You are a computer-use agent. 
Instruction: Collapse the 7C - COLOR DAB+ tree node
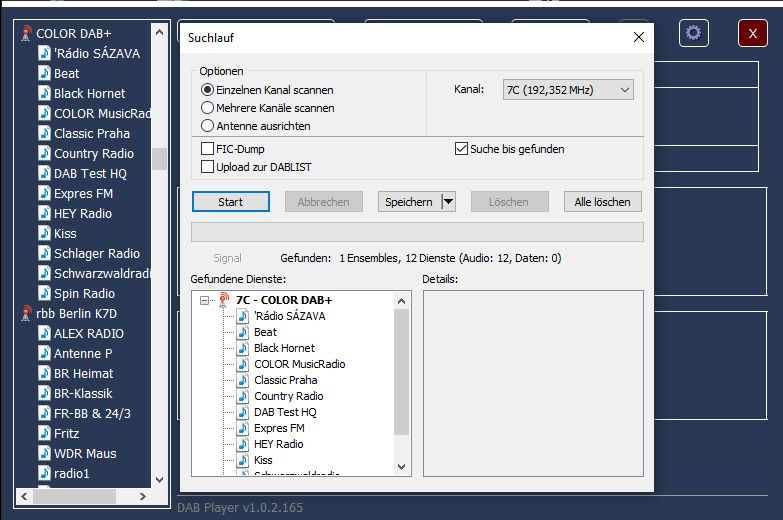204,300
